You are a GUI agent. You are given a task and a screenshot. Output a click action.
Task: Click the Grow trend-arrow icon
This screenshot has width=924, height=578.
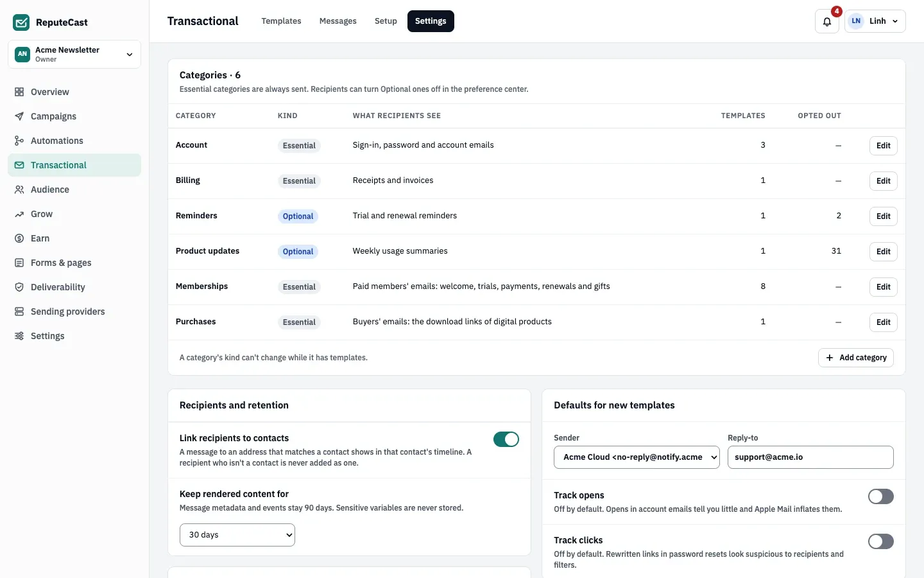[x=19, y=214]
